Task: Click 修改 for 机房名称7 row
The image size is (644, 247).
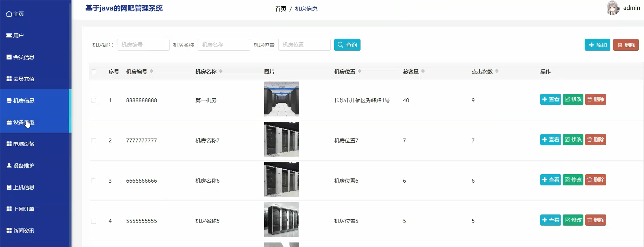Action: click(x=573, y=140)
